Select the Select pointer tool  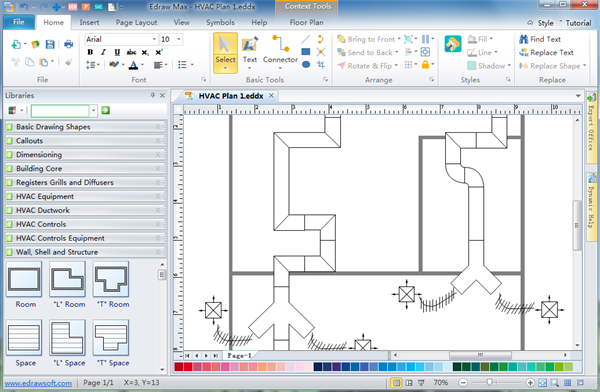tap(225, 53)
